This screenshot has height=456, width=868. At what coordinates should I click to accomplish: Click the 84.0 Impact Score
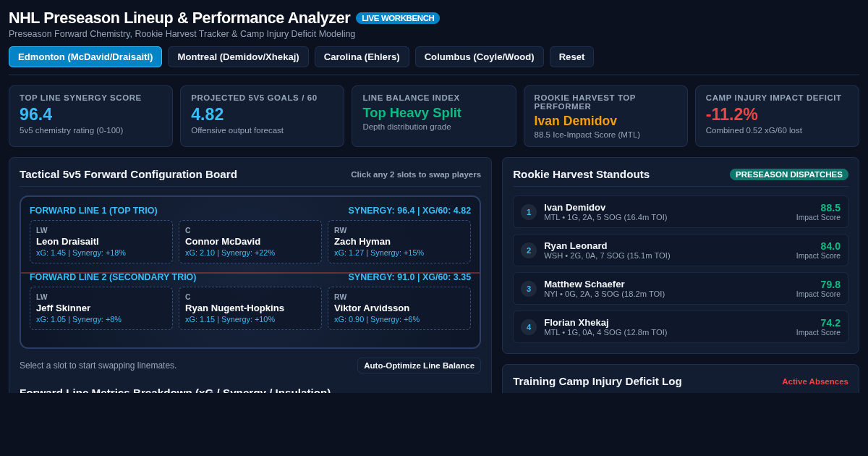click(x=830, y=246)
